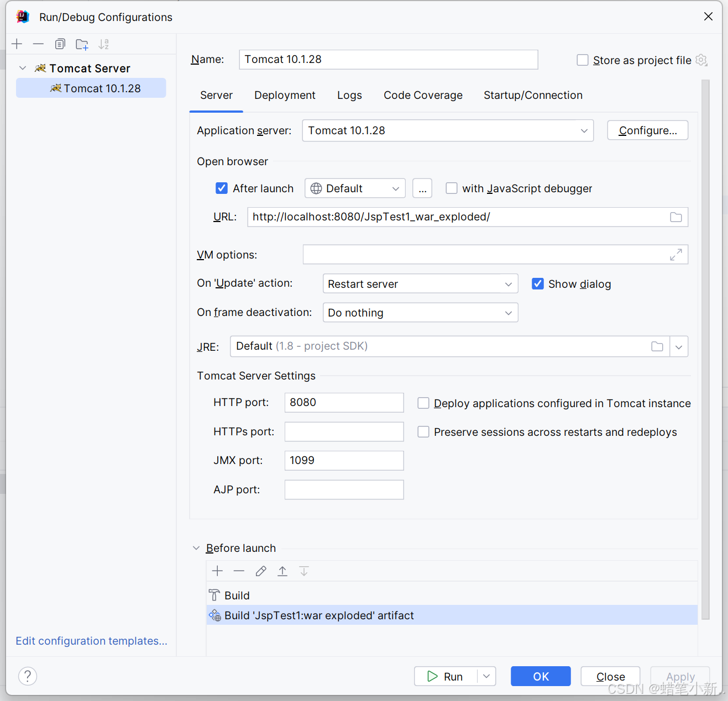Switch to the Deployment tab
The height and width of the screenshot is (701, 728).
point(285,95)
